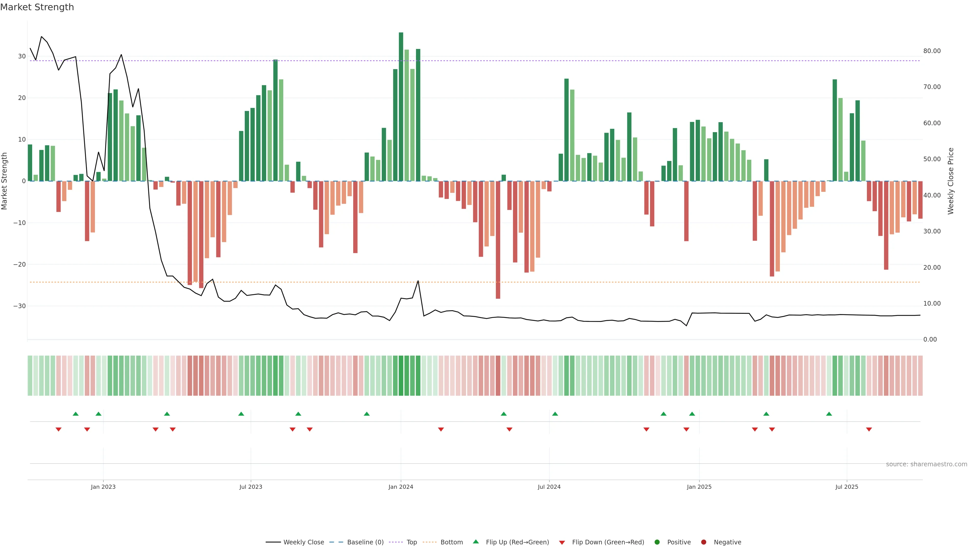Click the first red flip-down triangle marker
The height and width of the screenshot is (551, 980).
(x=59, y=429)
